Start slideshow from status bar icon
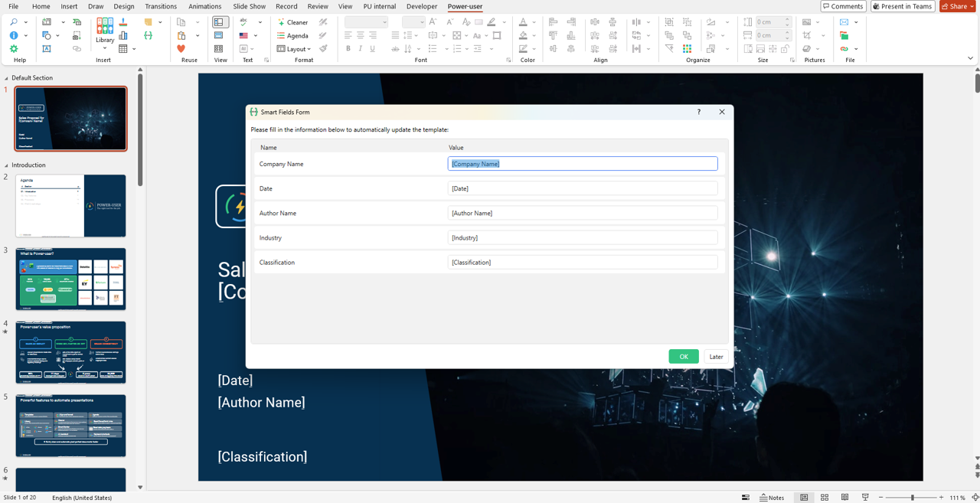 (x=865, y=498)
